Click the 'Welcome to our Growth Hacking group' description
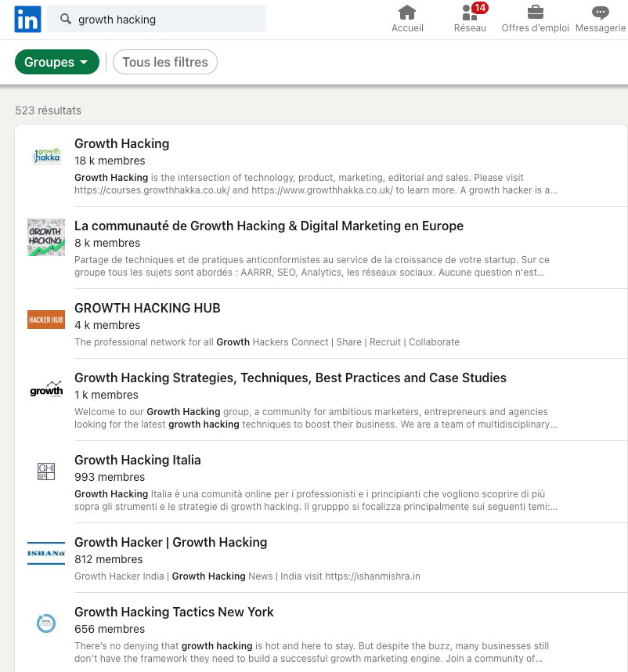628x672 pixels. pyautogui.click(x=316, y=418)
